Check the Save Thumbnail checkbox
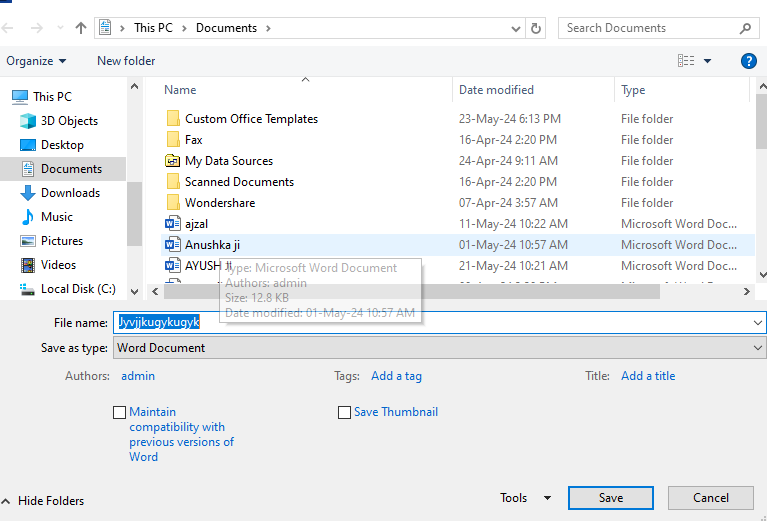Viewport: 767px width, 521px height. 345,412
